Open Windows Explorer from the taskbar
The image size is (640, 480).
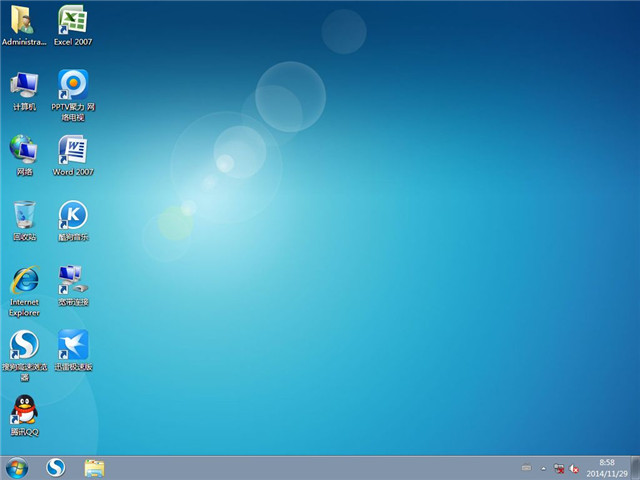[94, 468]
